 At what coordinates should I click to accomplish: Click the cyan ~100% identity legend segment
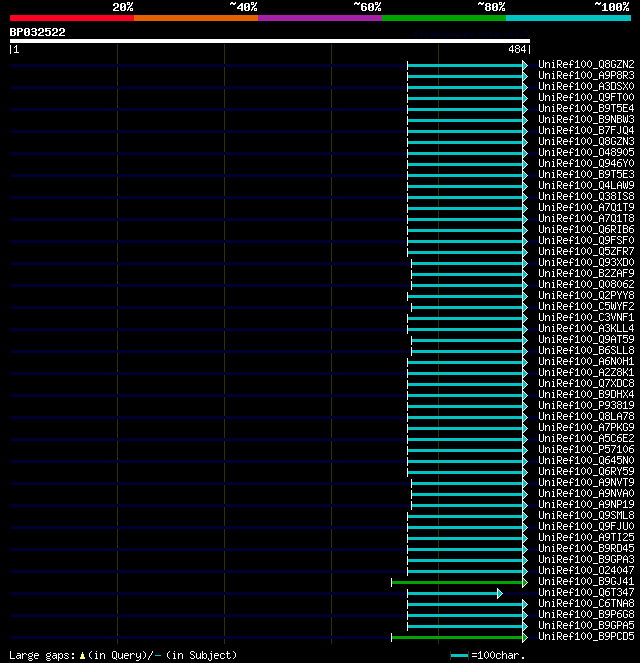568,18
